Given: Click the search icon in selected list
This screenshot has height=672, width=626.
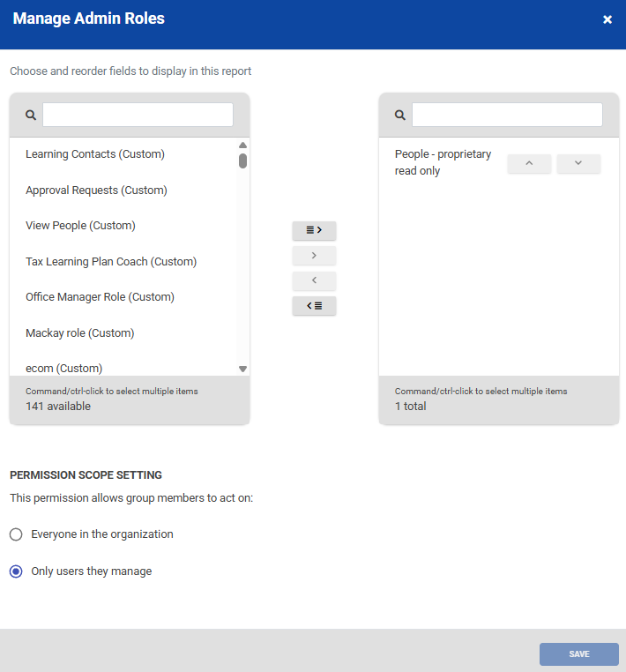Looking at the screenshot, I should pyautogui.click(x=400, y=115).
